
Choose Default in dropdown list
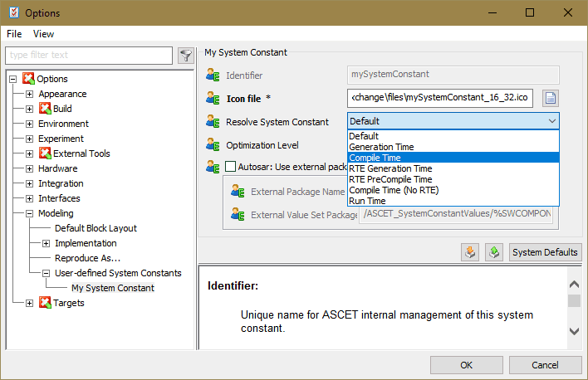[x=453, y=136]
